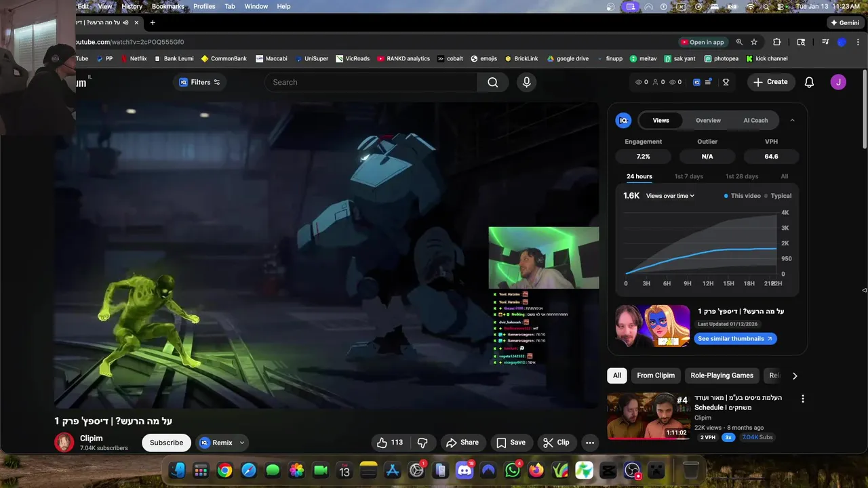Open the Bookmarks menu

pos(167,6)
